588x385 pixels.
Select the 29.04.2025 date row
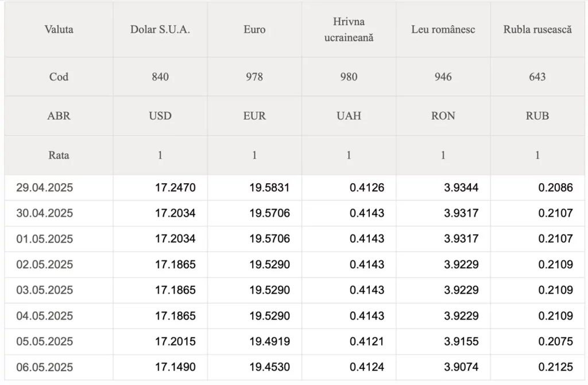click(45, 187)
